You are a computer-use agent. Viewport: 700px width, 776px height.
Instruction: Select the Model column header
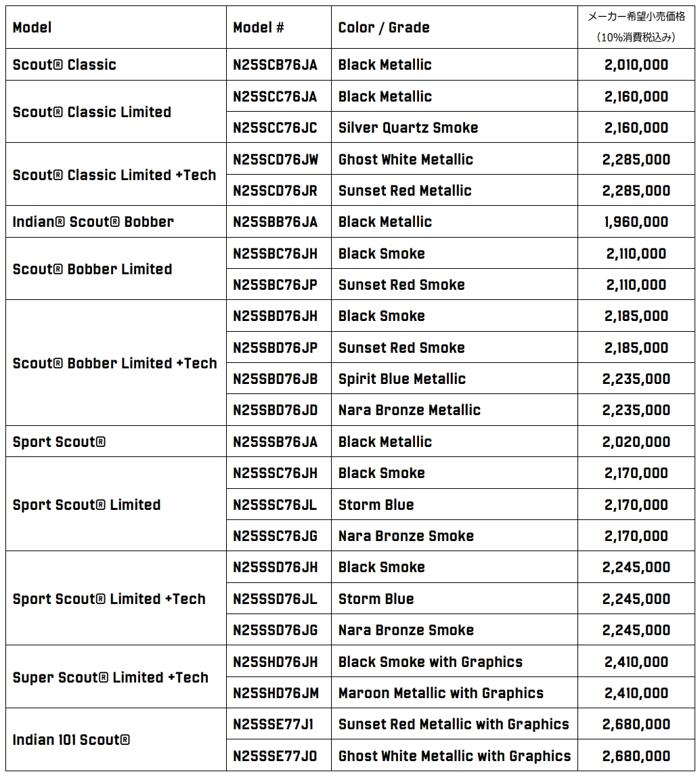(x=116, y=27)
